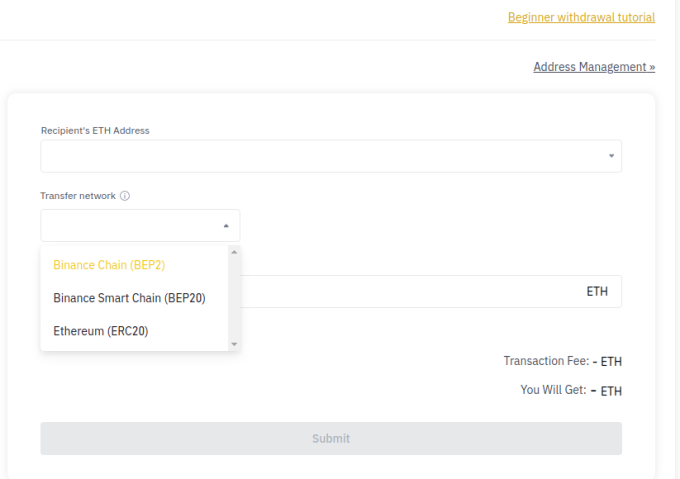Image resolution: width=680 pixels, height=479 pixels.
Task: Click the network list scroll-down arrow
Action: 234,344
